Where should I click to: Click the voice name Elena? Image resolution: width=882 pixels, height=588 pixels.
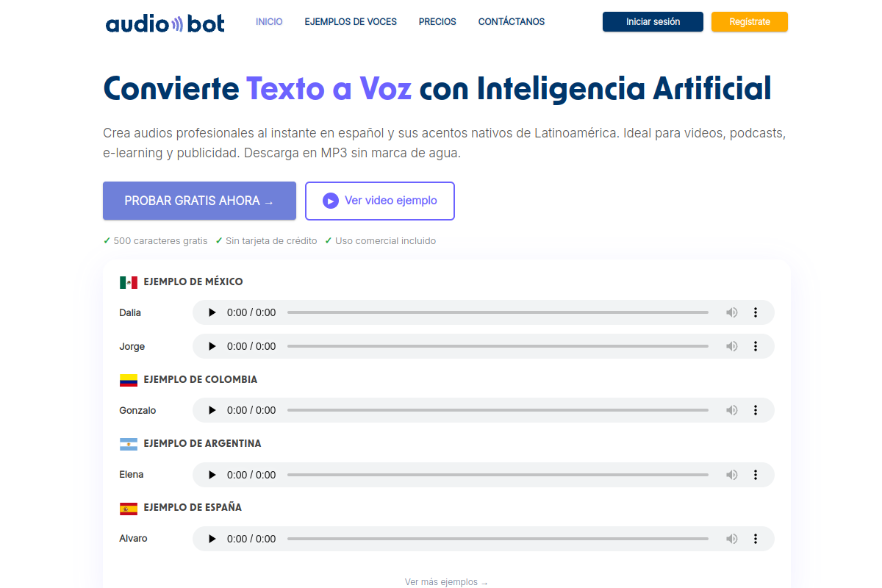pyautogui.click(x=132, y=475)
